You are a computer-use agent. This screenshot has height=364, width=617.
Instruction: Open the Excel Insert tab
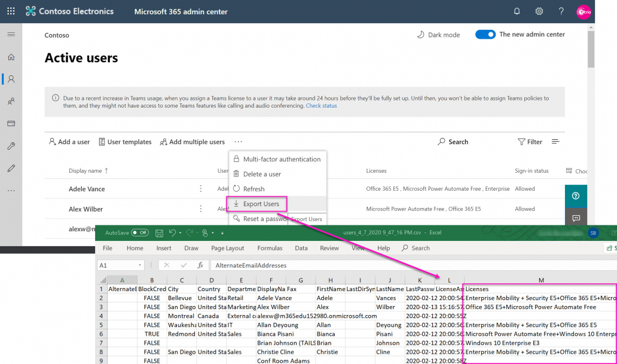pyautogui.click(x=164, y=248)
